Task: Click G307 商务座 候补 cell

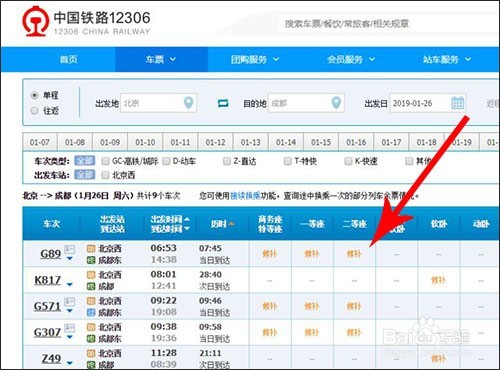Action: (x=270, y=332)
